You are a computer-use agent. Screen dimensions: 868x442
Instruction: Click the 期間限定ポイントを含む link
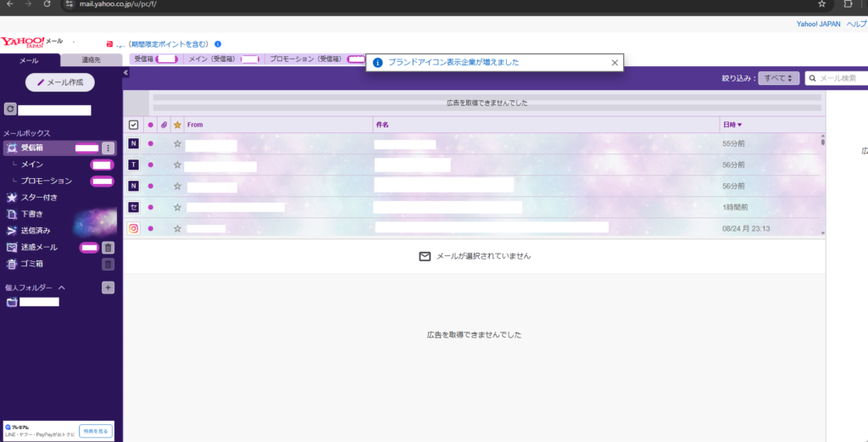click(x=167, y=44)
